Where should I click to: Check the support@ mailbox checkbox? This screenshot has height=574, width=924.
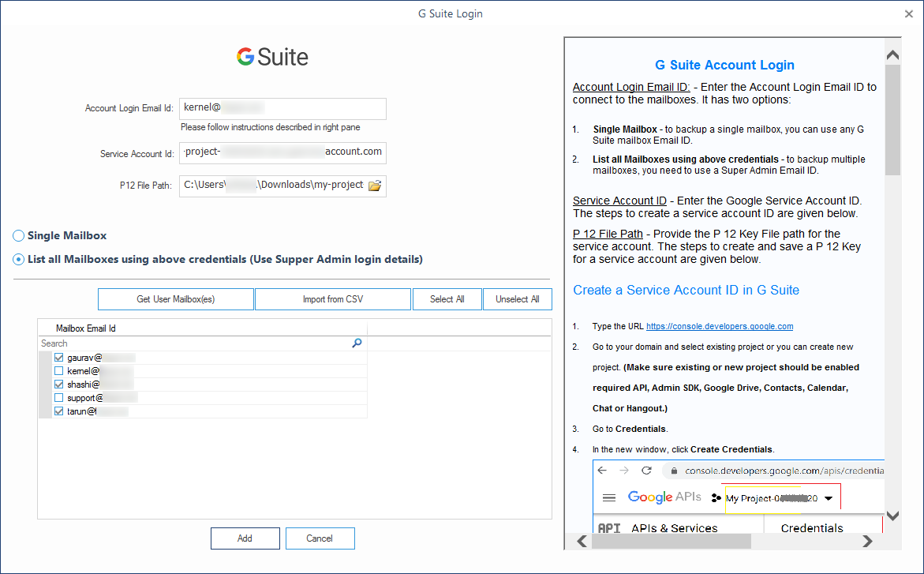coord(59,398)
